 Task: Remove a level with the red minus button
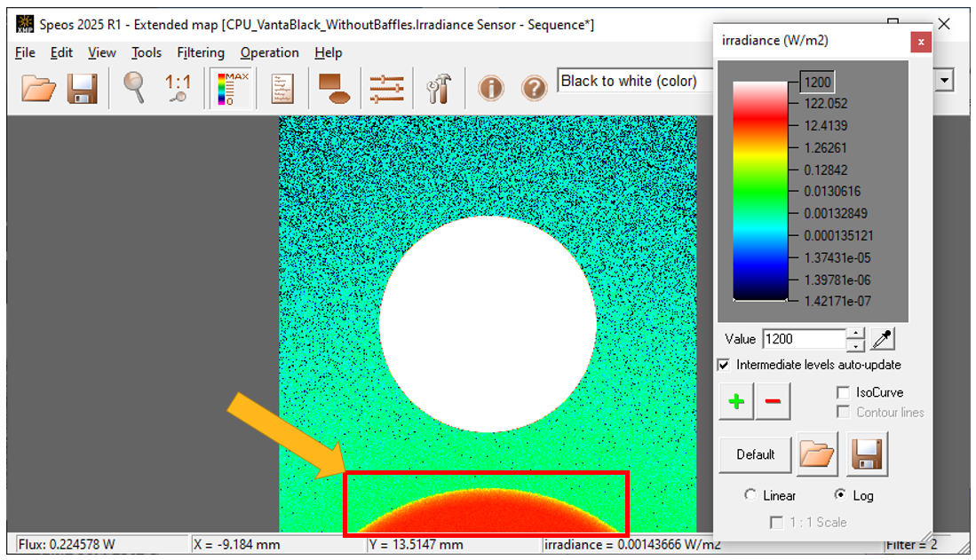(774, 401)
